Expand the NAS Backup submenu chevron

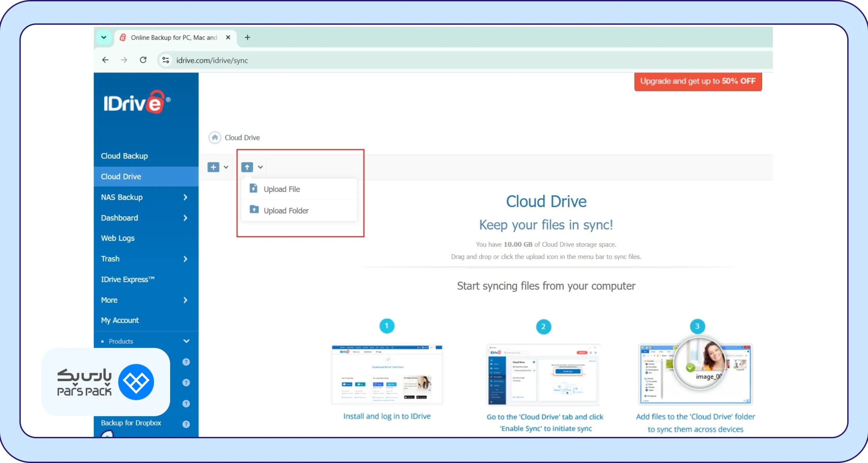185,197
